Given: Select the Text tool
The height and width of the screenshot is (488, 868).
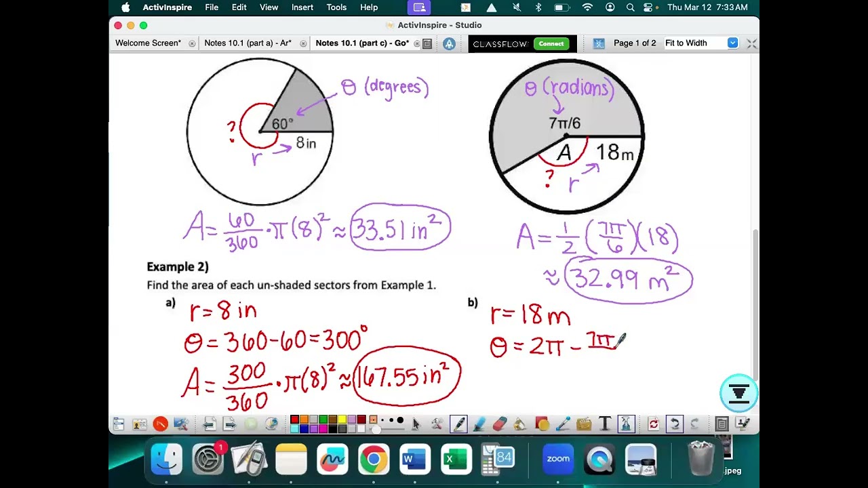Looking at the screenshot, I should point(605,424).
